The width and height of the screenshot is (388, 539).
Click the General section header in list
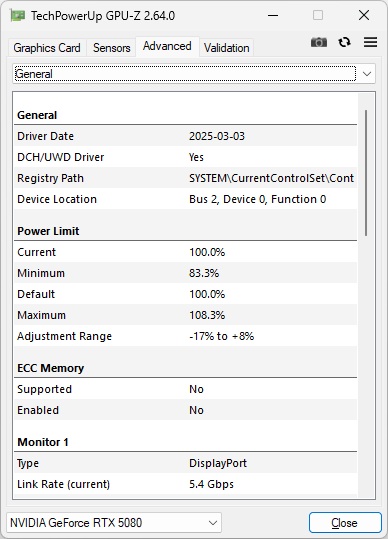click(37, 115)
